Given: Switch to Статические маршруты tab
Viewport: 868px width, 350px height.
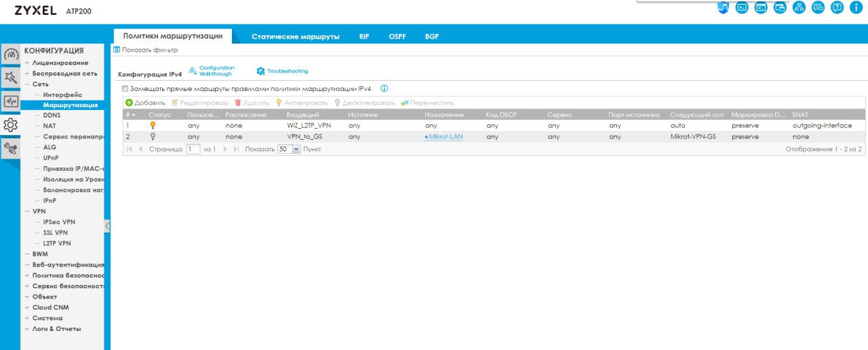Looking at the screenshot, I should point(296,37).
